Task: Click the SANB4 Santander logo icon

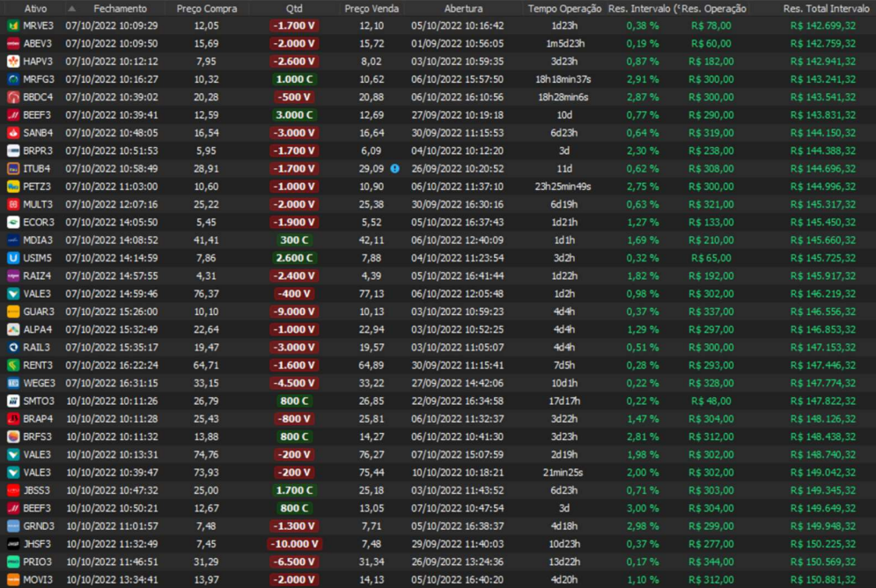Action: (x=13, y=133)
